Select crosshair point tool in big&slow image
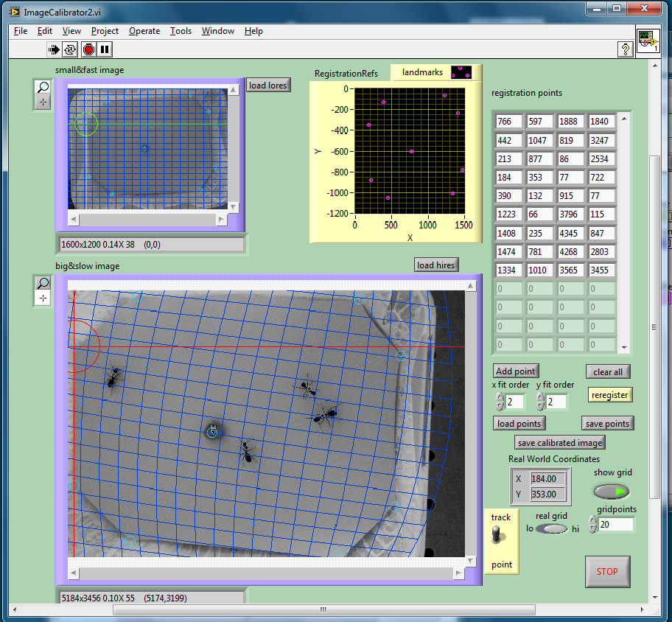The width and height of the screenshot is (672, 622). [43, 298]
